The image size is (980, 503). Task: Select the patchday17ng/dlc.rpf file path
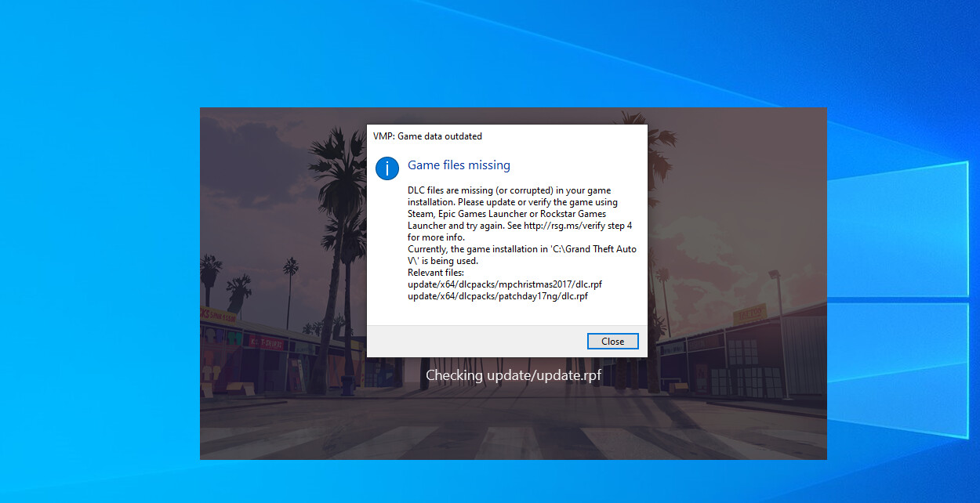[x=498, y=296]
